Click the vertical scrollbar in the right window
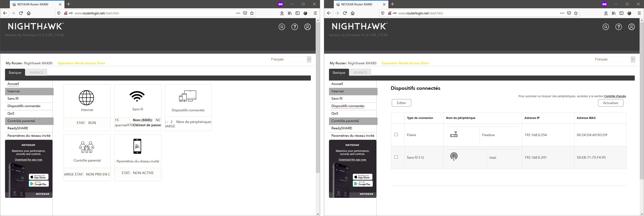Image resolution: width=644 pixels, height=216 pixels. click(x=642, y=100)
